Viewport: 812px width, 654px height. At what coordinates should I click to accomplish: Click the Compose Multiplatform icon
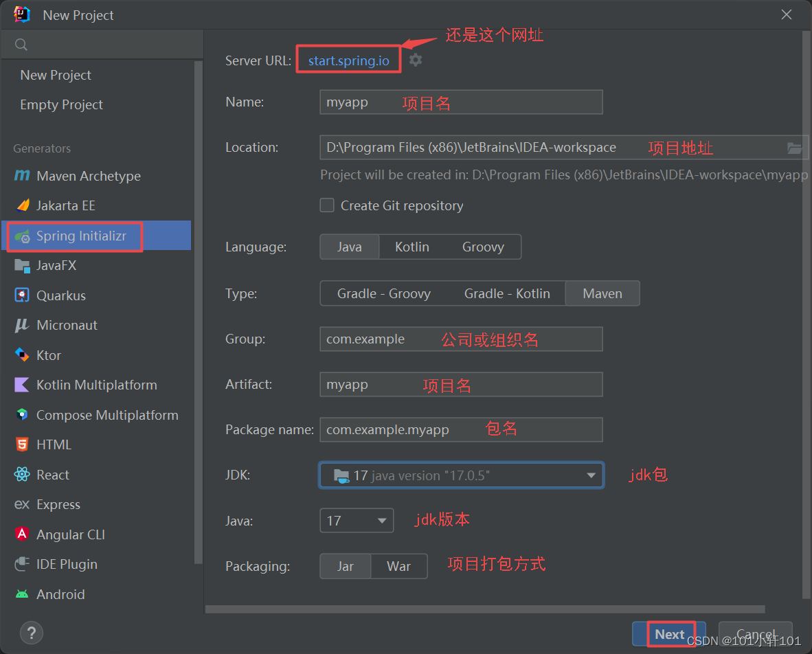[22, 415]
